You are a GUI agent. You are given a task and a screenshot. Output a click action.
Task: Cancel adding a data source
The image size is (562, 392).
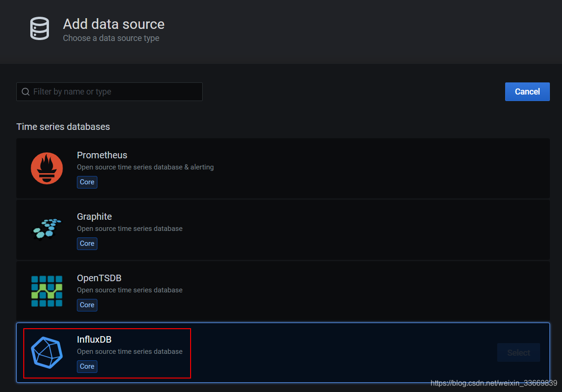[x=527, y=92]
